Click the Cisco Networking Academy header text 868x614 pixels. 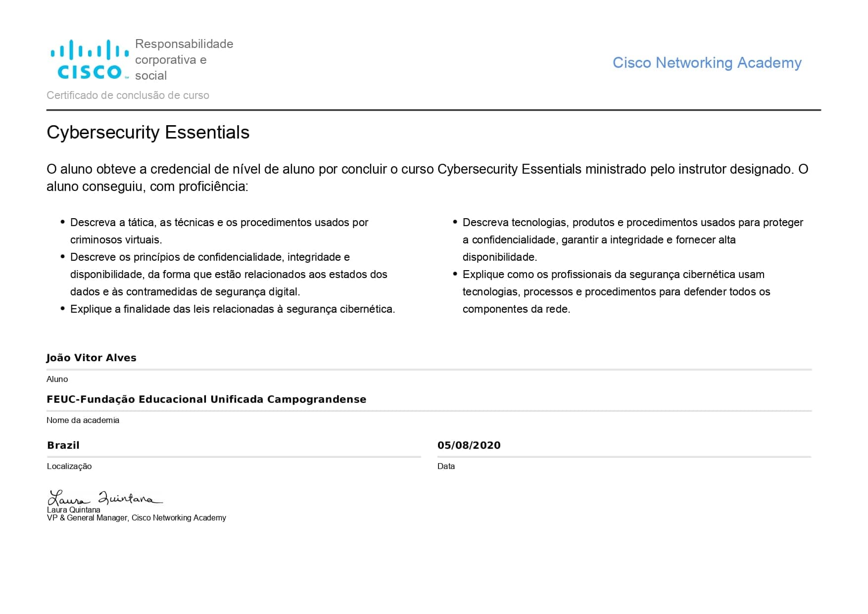click(x=707, y=63)
